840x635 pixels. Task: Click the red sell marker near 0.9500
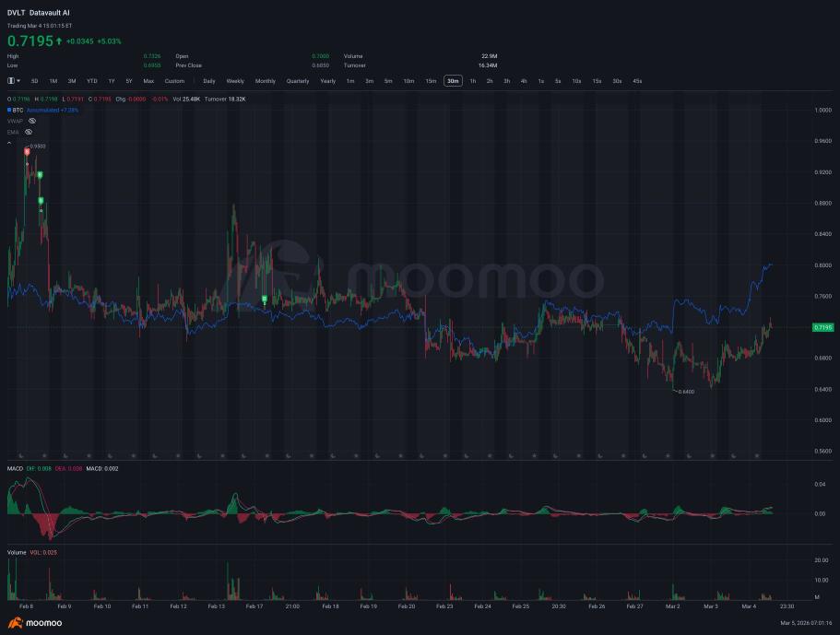click(27, 152)
